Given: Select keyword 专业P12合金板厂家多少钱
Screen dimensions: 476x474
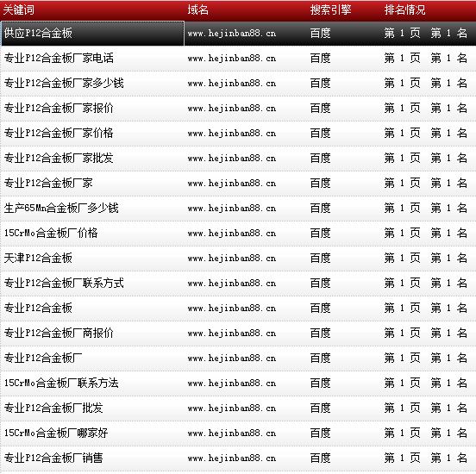Looking at the screenshot, I should [x=64, y=83].
